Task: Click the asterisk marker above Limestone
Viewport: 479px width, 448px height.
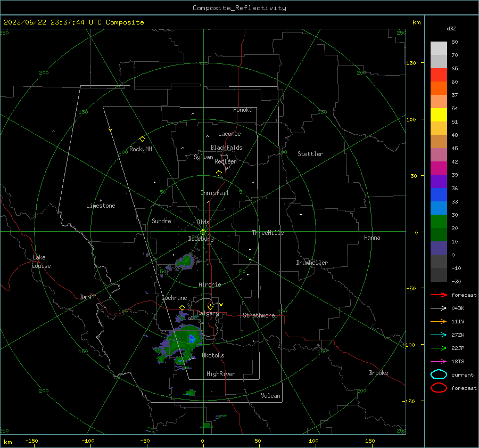Action: (101, 201)
